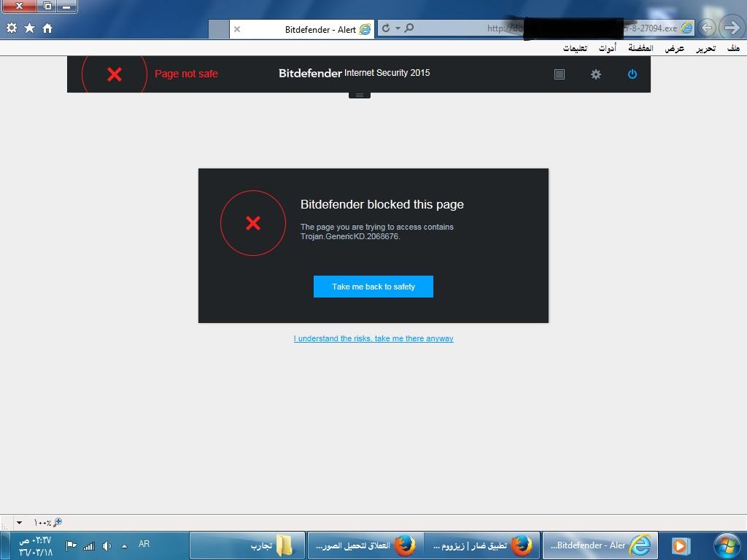Click the address bar search magnifier
This screenshot has width=747, height=560.
[x=409, y=28]
